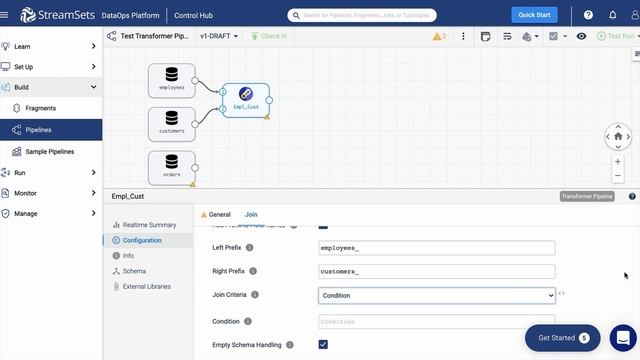Open the stage library dropdown icon
The width and height of the screenshot is (640, 360).
(530, 36)
